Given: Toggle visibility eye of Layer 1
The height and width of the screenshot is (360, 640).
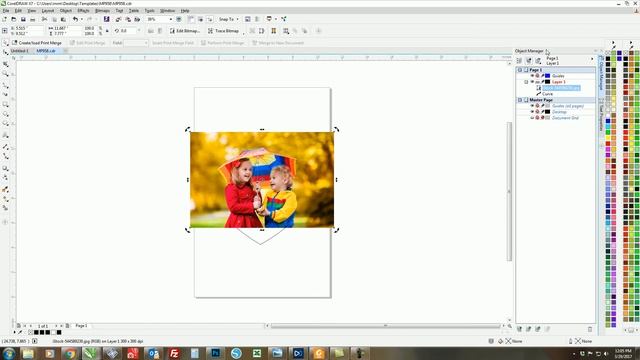Looking at the screenshot, I should coord(532,82).
